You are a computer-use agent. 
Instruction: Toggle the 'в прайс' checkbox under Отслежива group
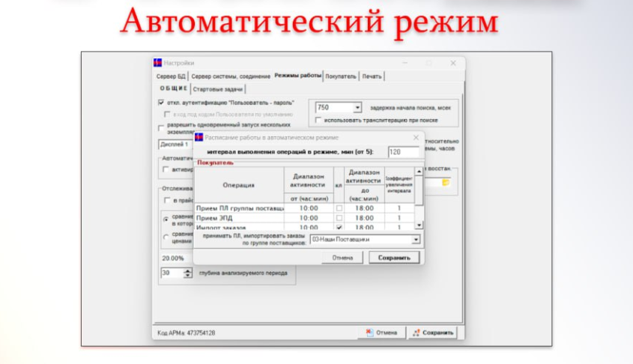coord(167,200)
